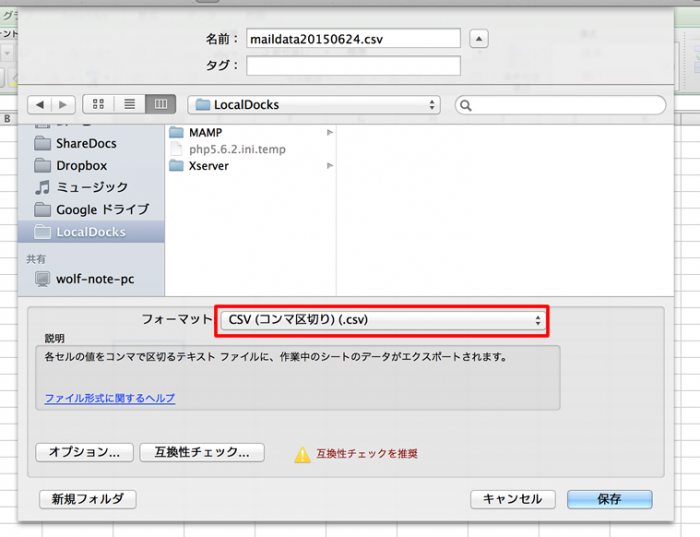Image resolution: width=700 pixels, height=537 pixels.
Task: Click the search field
Action: pos(560,105)
